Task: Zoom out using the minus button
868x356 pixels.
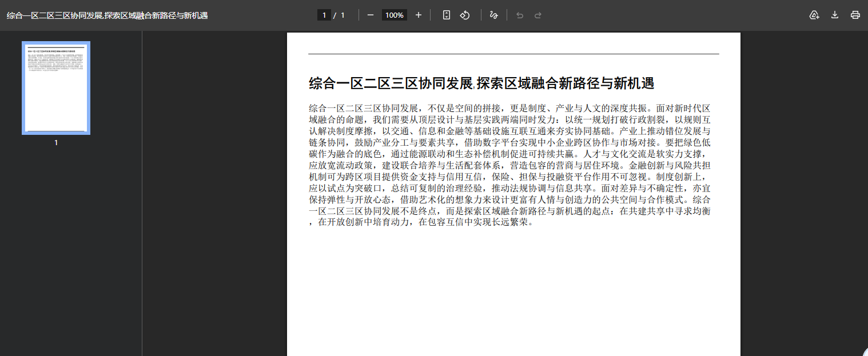Action: point(370,15)
